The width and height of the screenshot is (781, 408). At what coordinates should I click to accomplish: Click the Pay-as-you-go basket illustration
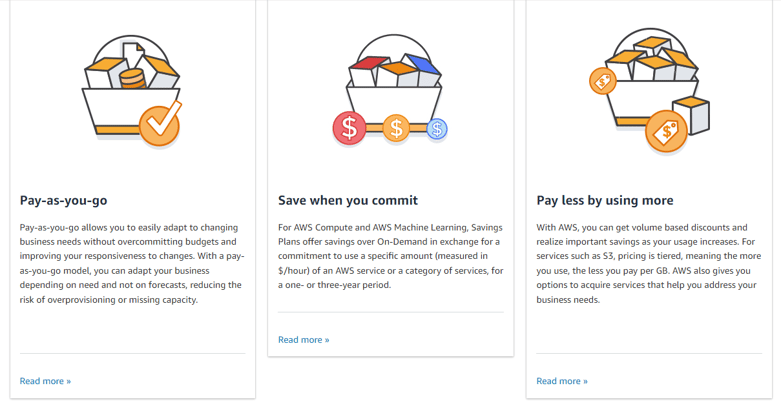(132, 91)
